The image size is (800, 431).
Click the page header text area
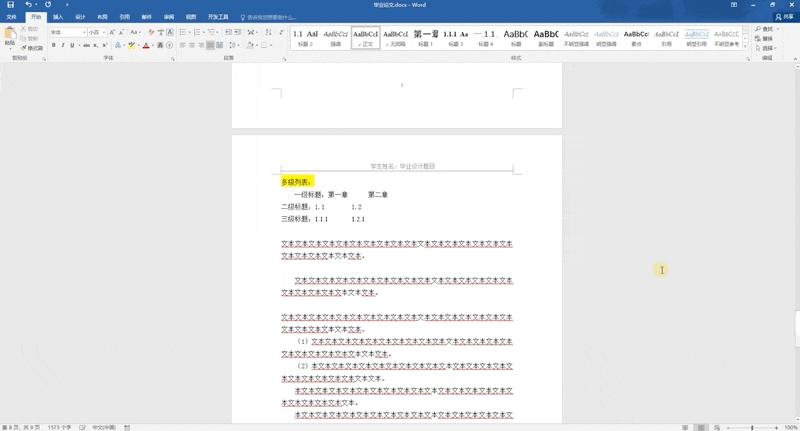(x=403, y=166)
